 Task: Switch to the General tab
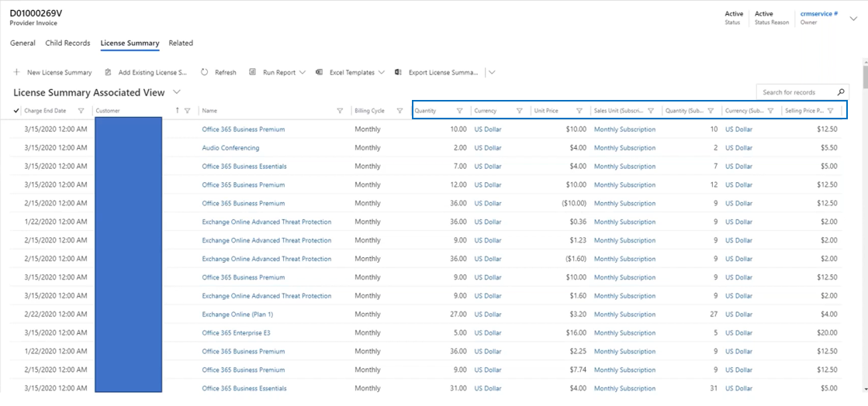[22, 43]
